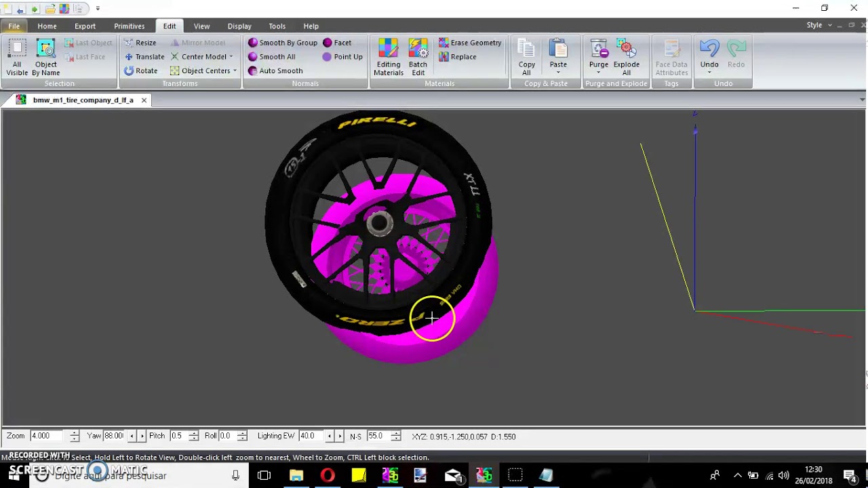Screen dimensions: 868x488
Task: Decrease Yaw with left arrow
Action: pyautogui.click(x=132, y=436)
